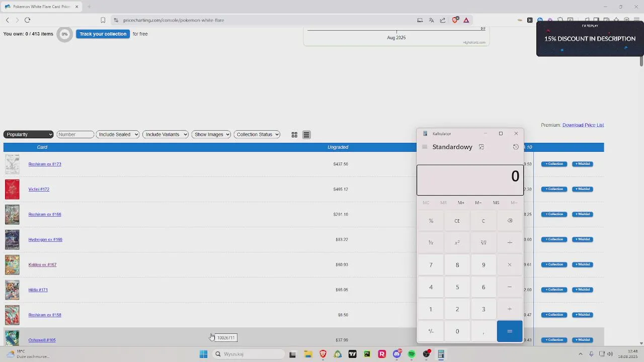
Task: Open the Collection Status dropdown
Action: tap(257, 134)
